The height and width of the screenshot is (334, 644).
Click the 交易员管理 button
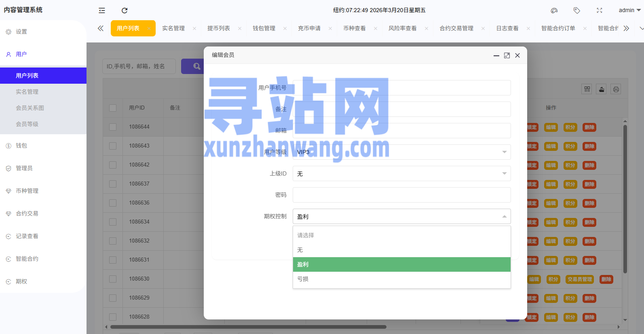pos(579,279)
